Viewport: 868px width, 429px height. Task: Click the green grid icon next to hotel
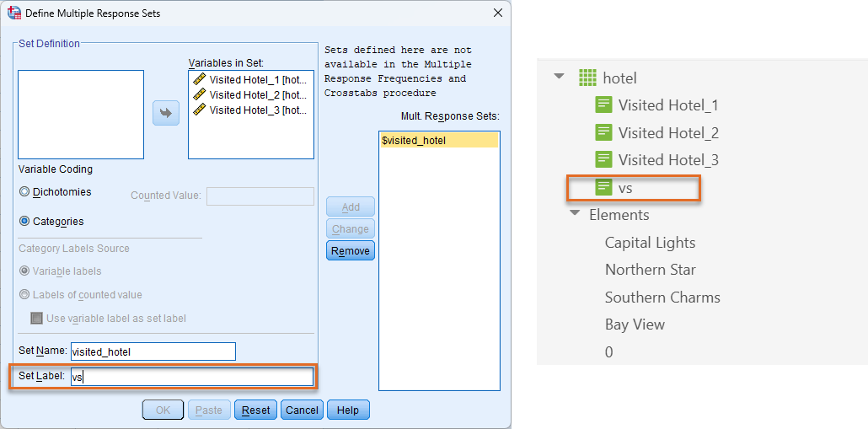587,78
